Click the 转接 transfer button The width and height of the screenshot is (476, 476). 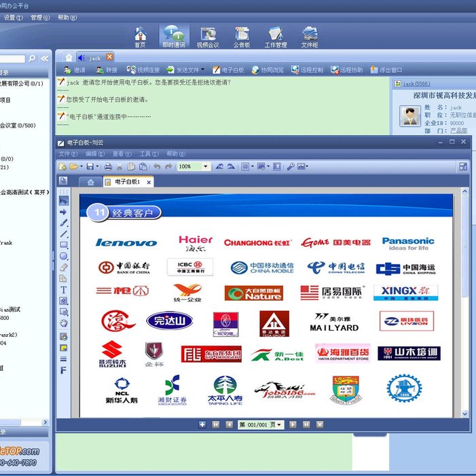coord(107,70)
